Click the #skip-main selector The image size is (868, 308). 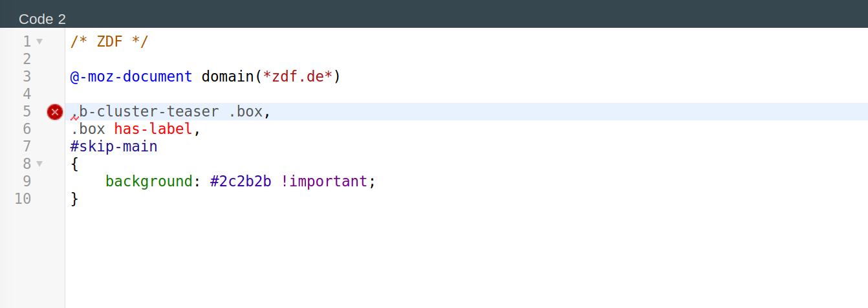click(x=114, y=147)
